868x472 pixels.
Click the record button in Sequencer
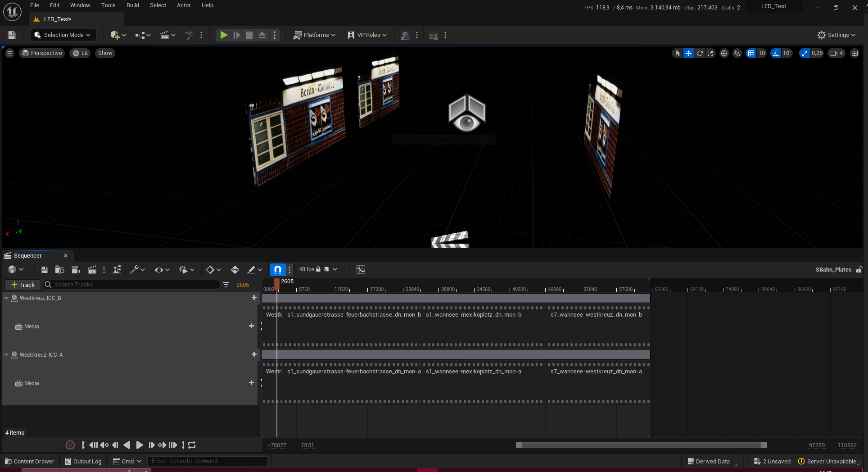[x=70, y=445]
